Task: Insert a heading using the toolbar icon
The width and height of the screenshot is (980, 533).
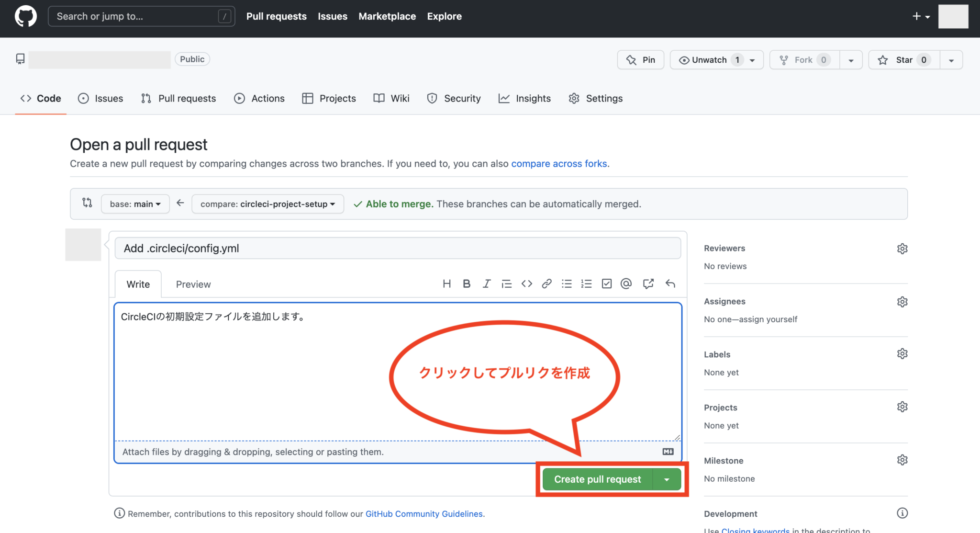Action: click(x=446, y=284)
